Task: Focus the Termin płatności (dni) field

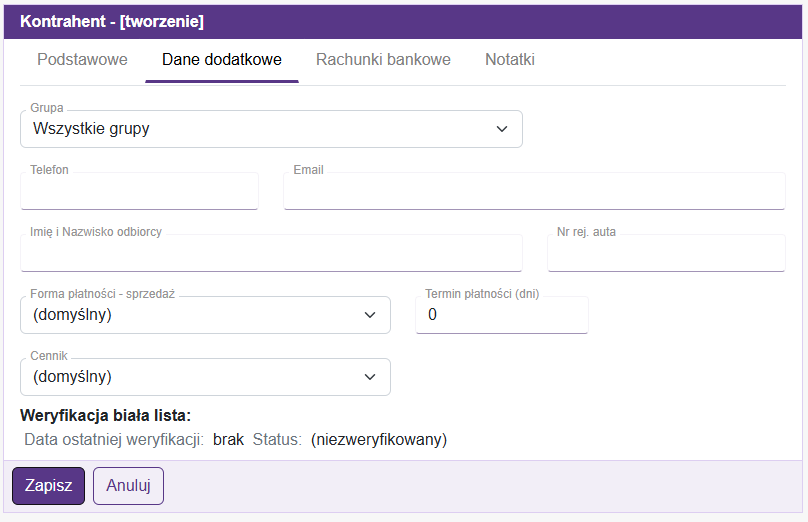Action: point(501,315)
